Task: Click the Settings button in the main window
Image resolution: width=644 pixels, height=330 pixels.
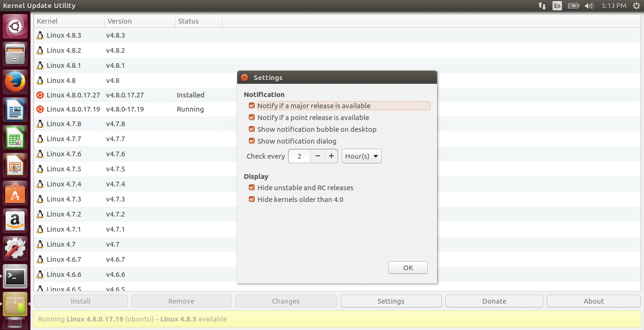Action: [391, 301]
